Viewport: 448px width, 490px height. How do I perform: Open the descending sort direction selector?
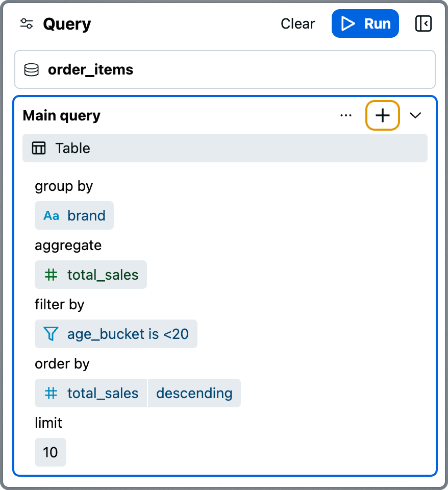194,393
